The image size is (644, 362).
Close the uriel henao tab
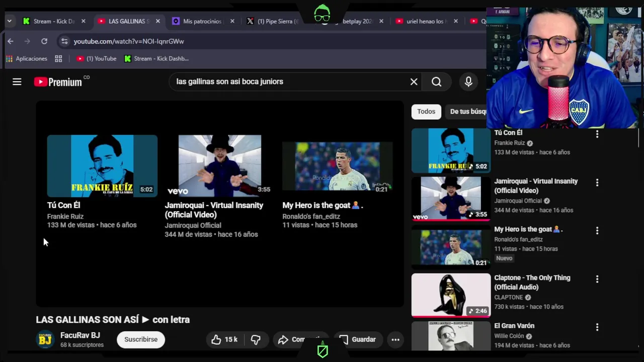point(456,21)
